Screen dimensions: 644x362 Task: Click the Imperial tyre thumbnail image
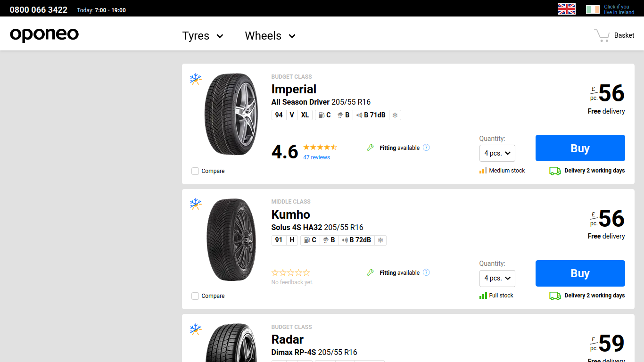tap(231, 114)
